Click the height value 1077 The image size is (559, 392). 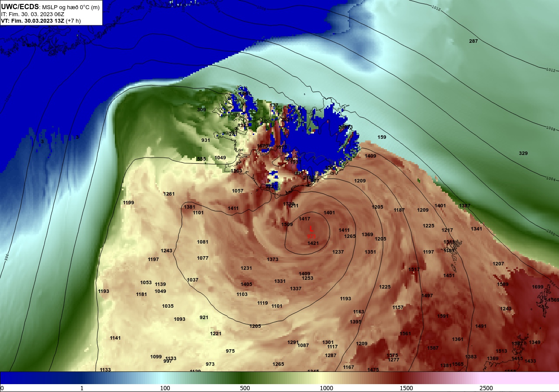point(203,258)
